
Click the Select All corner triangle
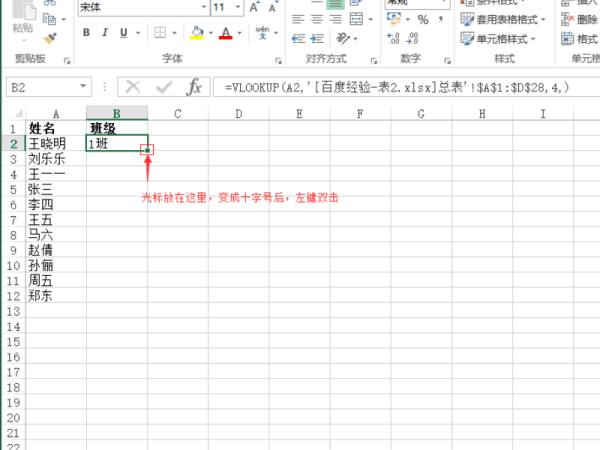(x=18, y=113)
